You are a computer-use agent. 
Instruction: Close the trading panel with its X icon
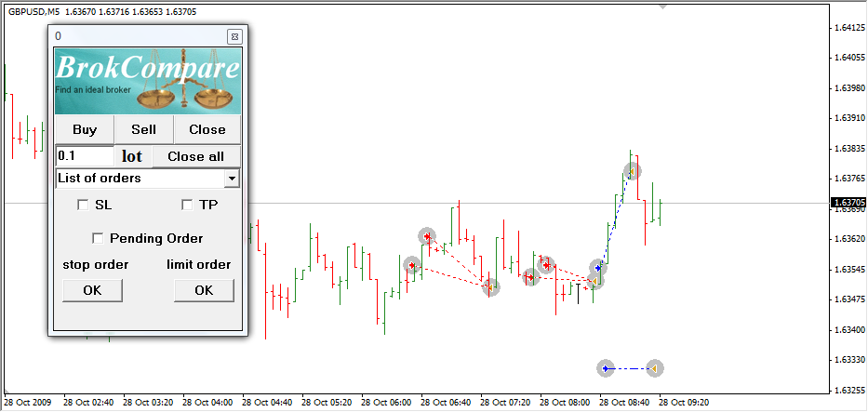pyautogui.click(x=234, y=36)
